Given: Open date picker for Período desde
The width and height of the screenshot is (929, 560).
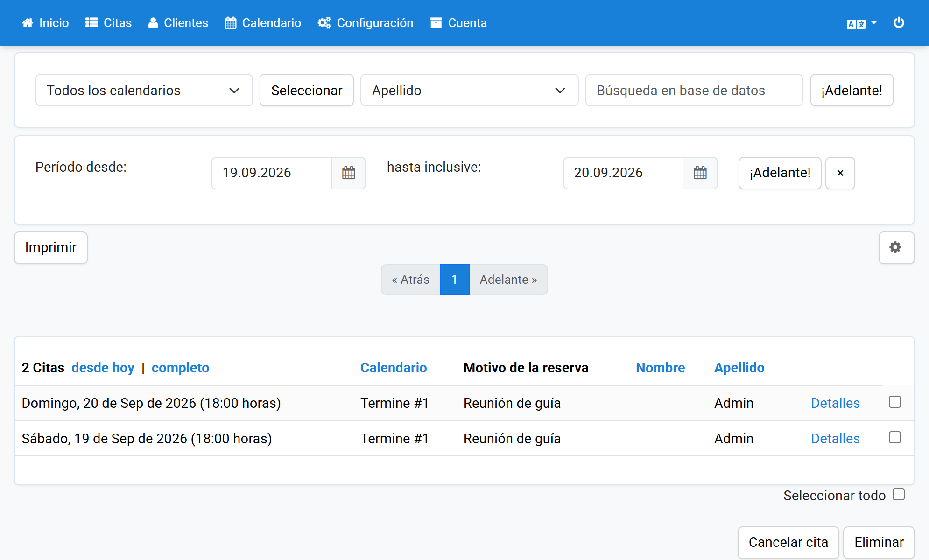Looking at the screenshot, I should click(x=349, y=173).
